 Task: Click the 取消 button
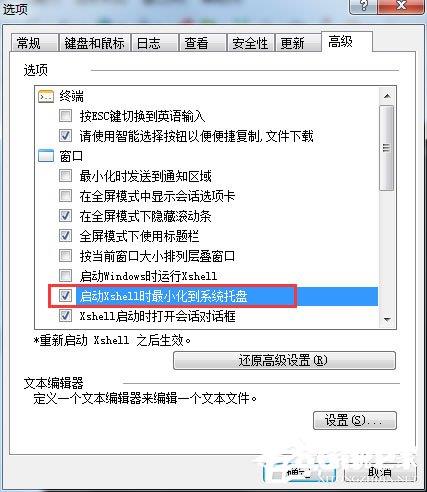[x=380, y=472]
